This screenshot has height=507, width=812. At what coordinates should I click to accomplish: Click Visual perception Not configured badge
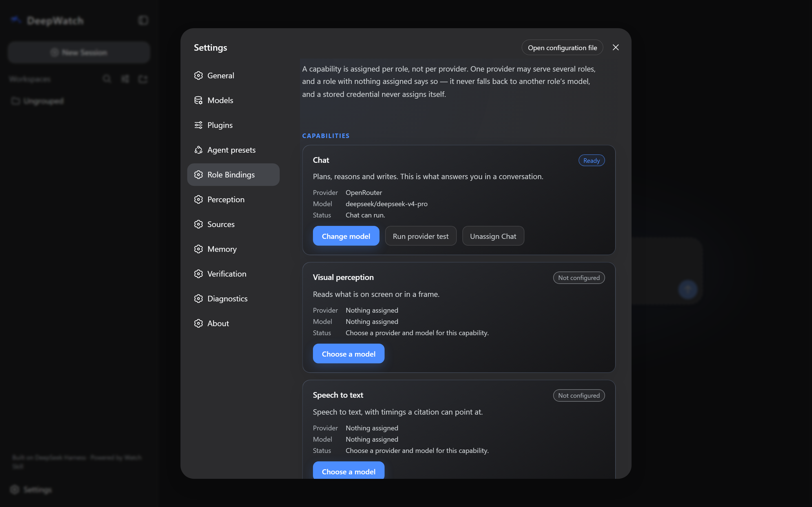[579, 278]
